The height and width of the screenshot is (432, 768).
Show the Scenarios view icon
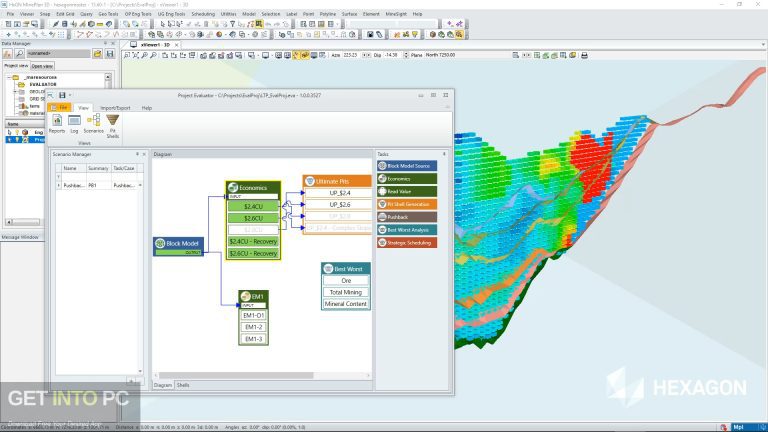point(93,124)
